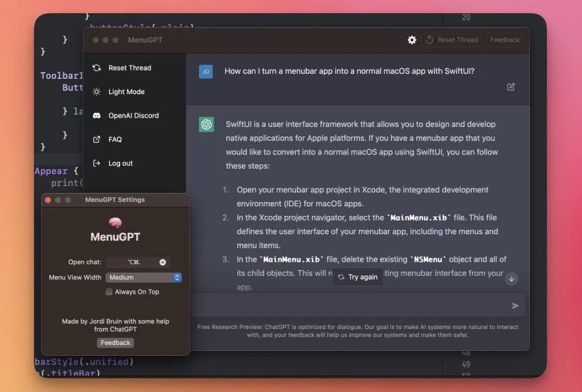Open the Menu View Width dropdown

point(144,278)
